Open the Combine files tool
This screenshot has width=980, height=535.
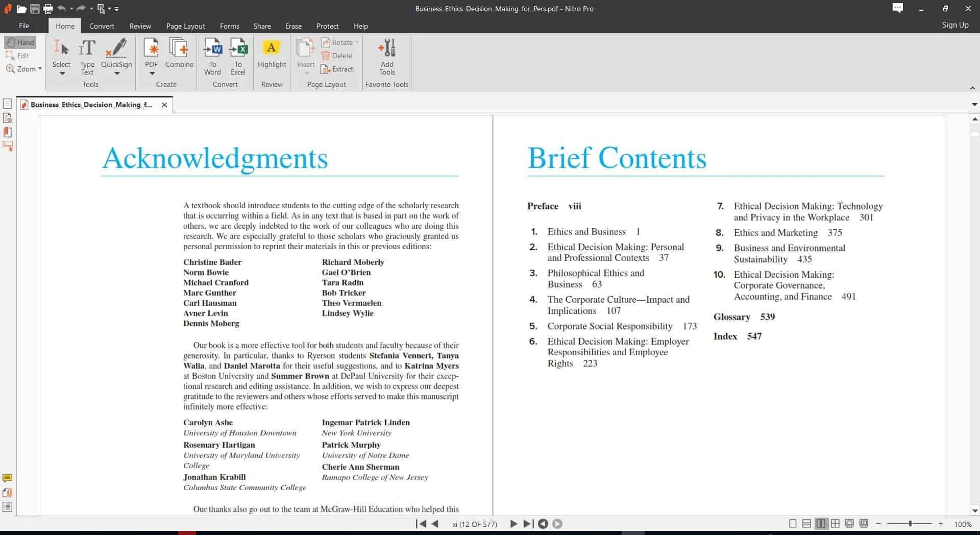[179, 49]
